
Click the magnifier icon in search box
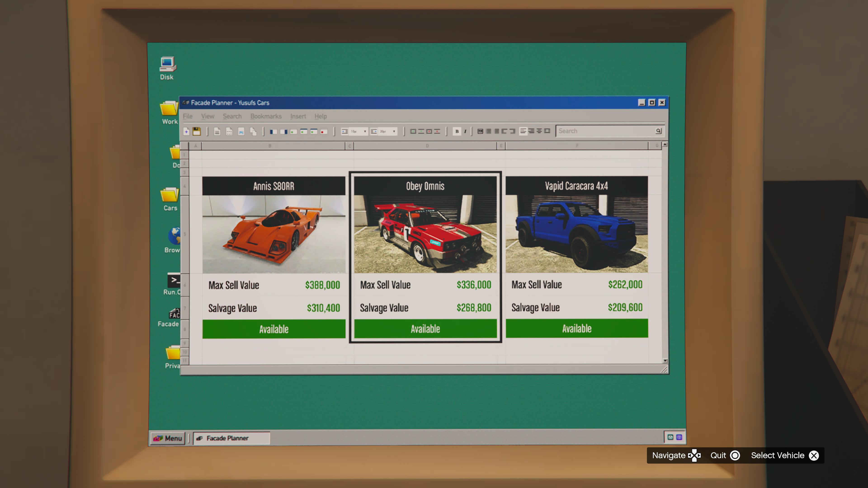coord(658,131)
